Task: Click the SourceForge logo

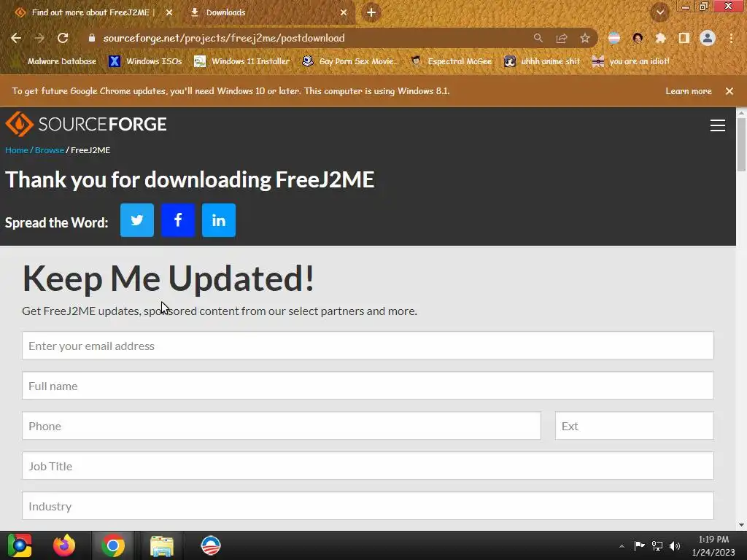Action: [86, 124]
